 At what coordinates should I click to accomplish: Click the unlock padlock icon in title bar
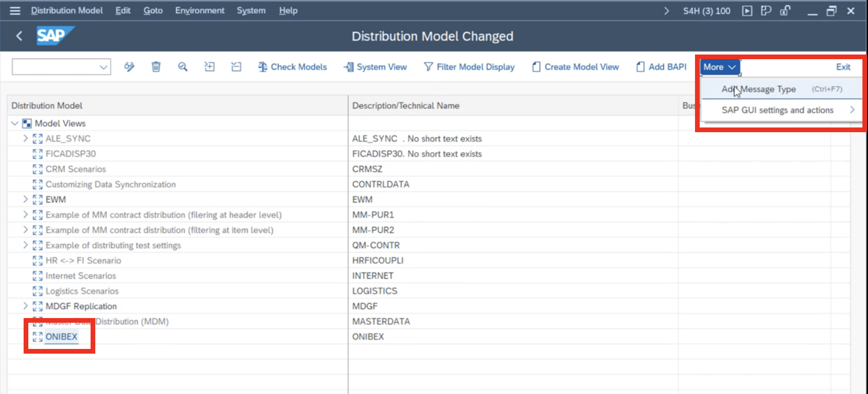pyautogui.click(x=785, y=11)
